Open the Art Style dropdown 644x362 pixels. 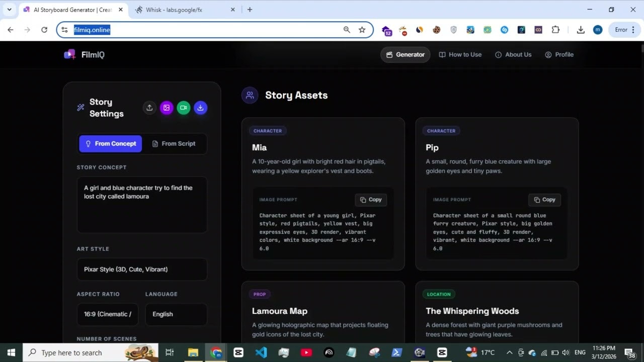(x=142, y=269)
